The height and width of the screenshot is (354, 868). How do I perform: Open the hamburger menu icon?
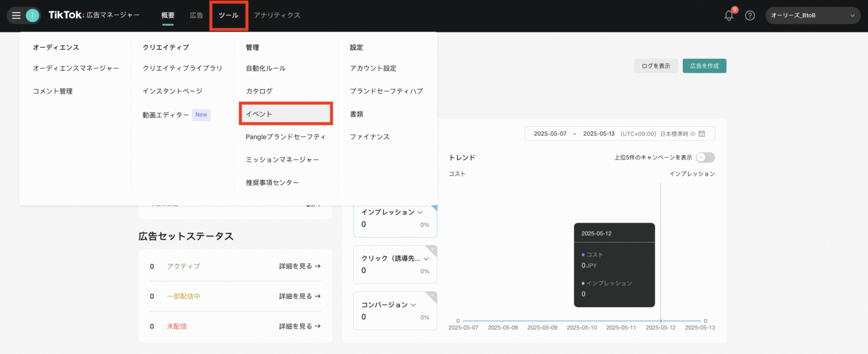pos(16,15)
